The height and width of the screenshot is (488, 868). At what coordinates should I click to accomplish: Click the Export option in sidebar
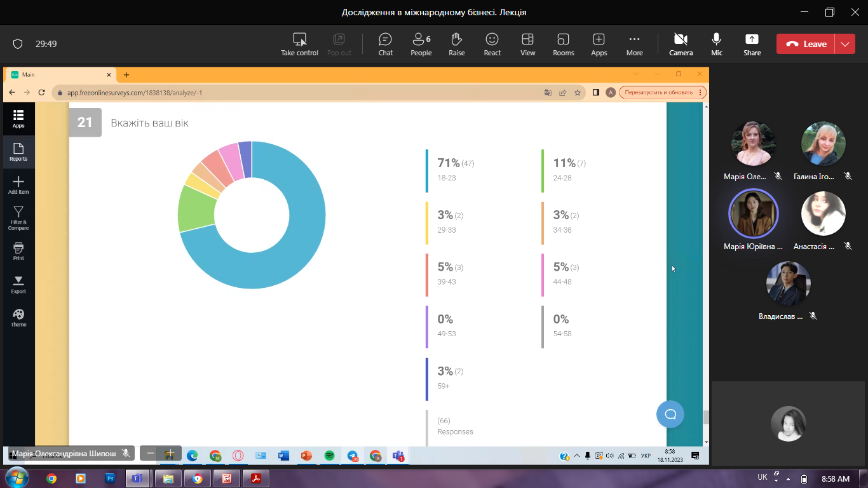coord(18,285)
